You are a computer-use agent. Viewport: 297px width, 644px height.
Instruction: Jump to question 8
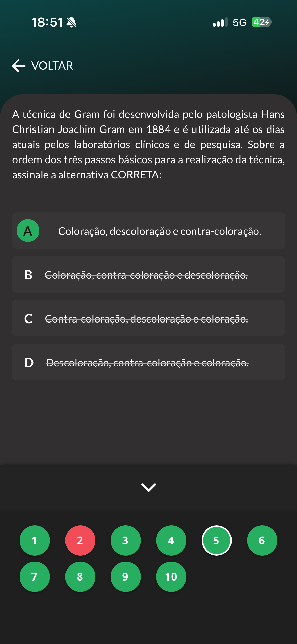tap(80, 576)
